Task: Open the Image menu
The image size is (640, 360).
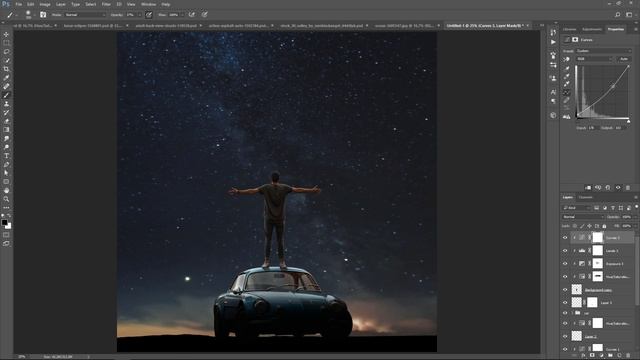Action: click(45, 4)
